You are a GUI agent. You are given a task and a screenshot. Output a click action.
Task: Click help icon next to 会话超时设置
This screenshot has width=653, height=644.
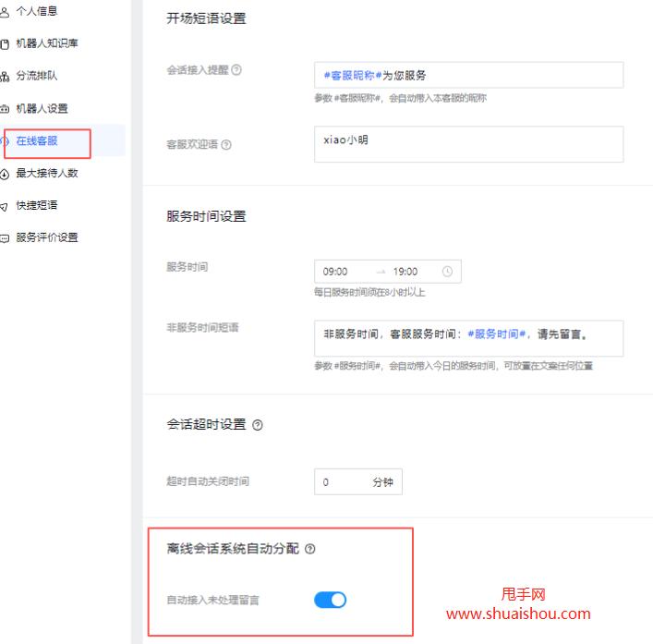click(258, 425)
